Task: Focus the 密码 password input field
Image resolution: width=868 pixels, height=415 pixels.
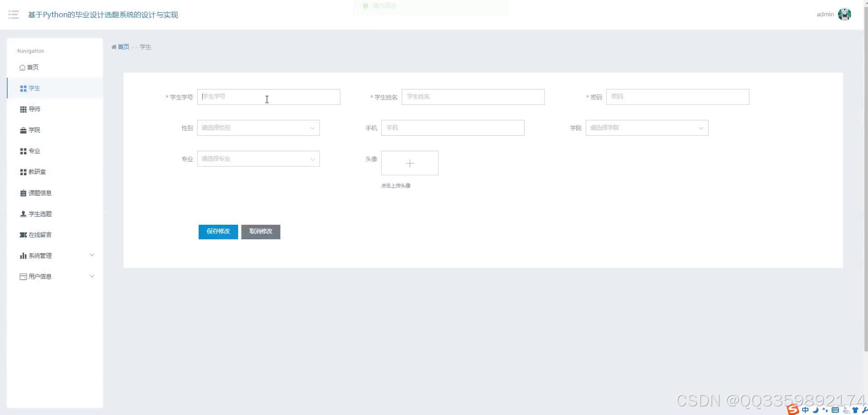Action: 678,97
